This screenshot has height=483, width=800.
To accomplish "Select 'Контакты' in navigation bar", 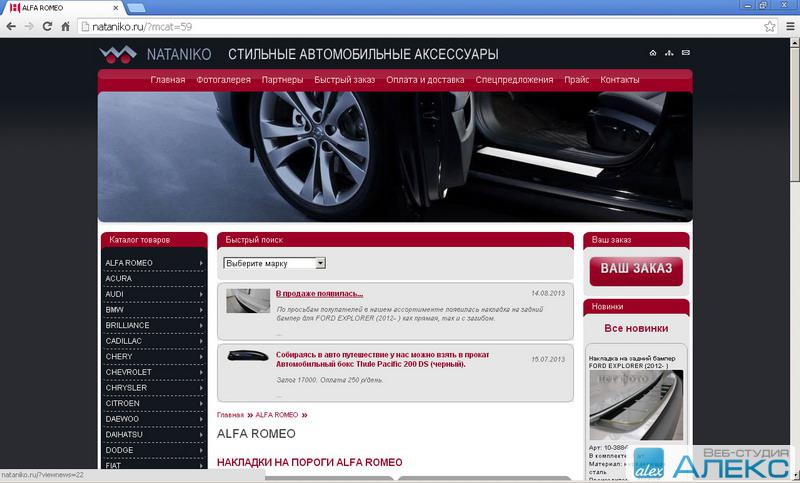I will point(620,80).
